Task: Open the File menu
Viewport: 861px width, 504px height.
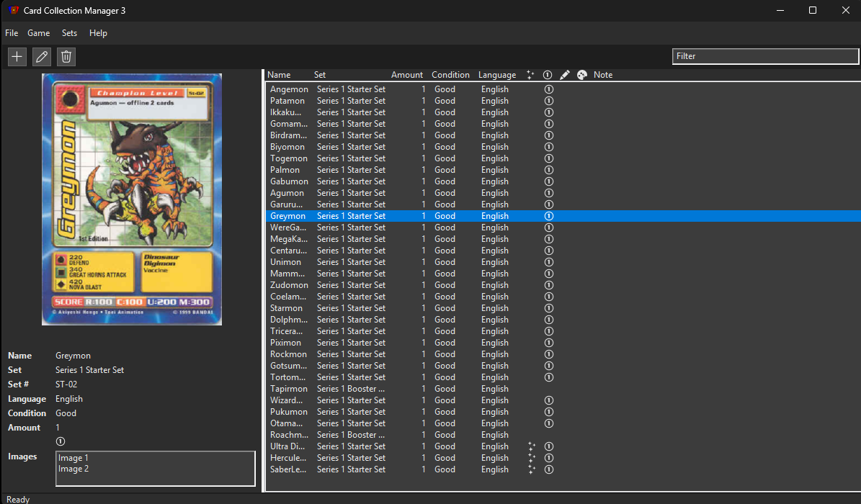Action: coord(12,33)
